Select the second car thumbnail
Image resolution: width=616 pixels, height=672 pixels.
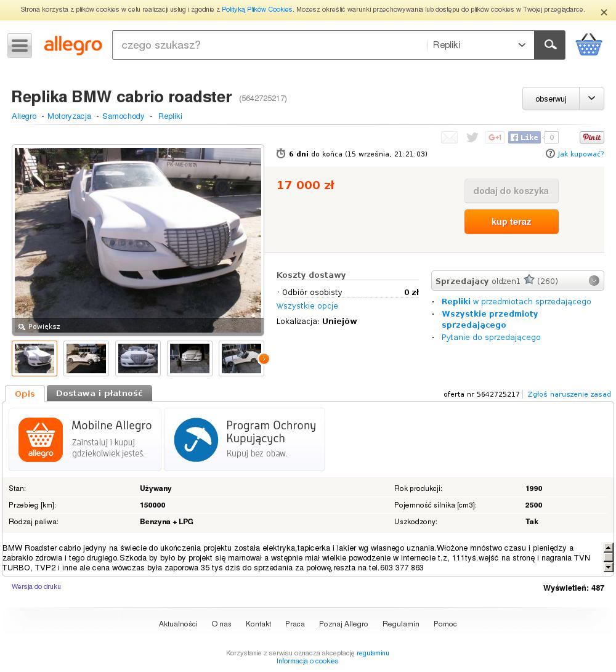[x=86, y=358]
